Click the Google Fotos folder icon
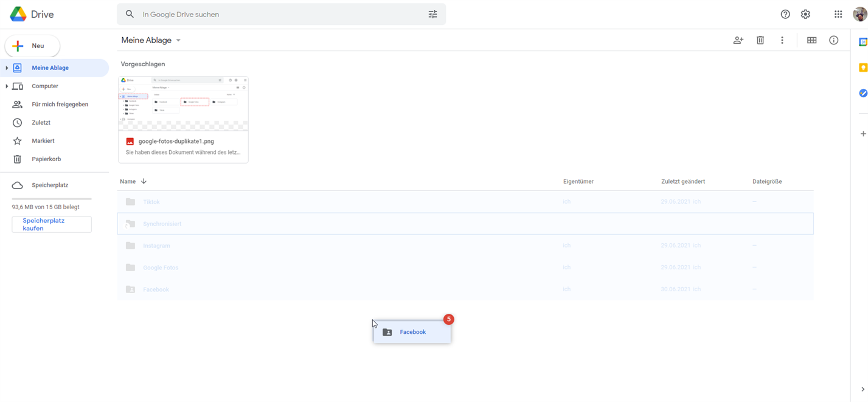 coord(130,268)
